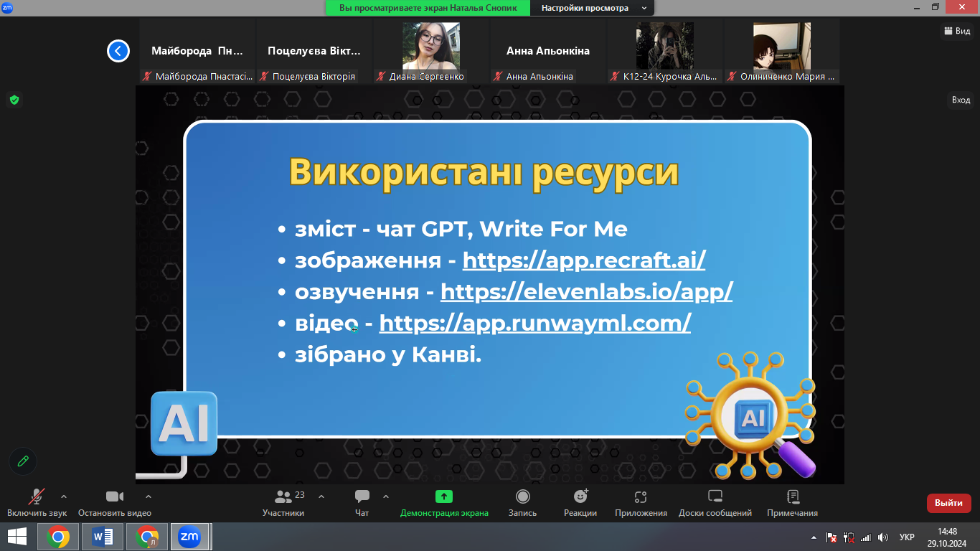Expand video options arrow beside camera
Viewport: 980px width, 551px height.
pos(149,496)
